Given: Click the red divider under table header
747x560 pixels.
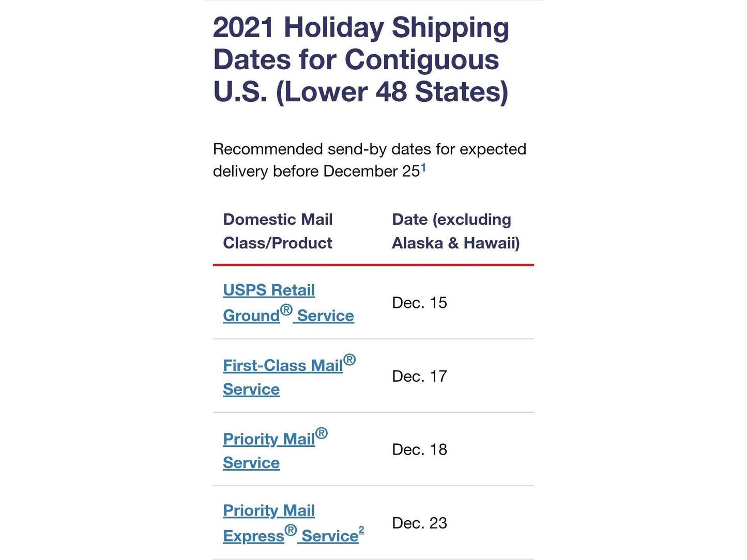Looking at the screenshot, I should point(373,265).
